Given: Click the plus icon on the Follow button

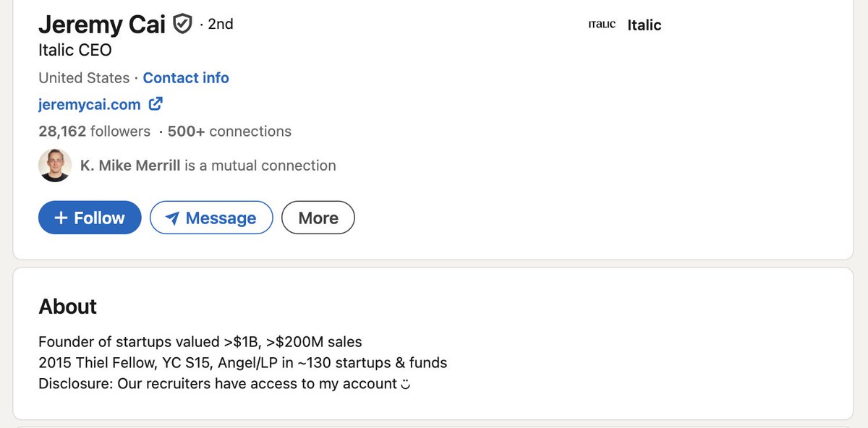Looking at the screenshot, I should [x=61, y=218].
